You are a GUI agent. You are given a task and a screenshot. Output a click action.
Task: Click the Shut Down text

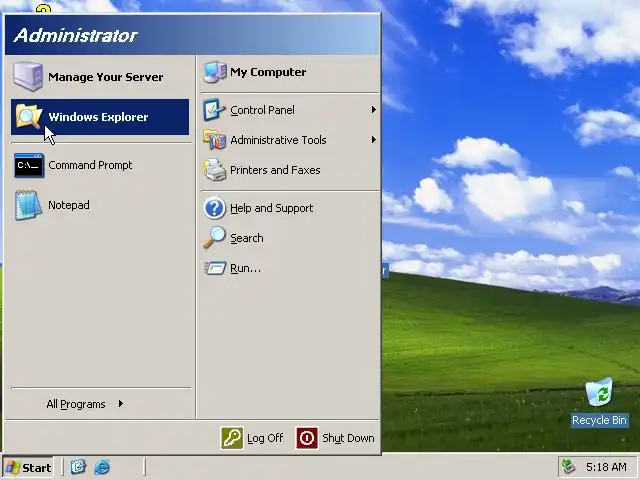(x=348, y=438)
